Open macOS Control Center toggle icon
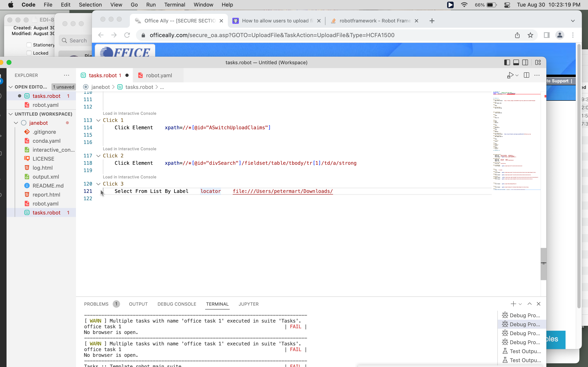Viewport: 588px width, 367px height. (507, 5)
